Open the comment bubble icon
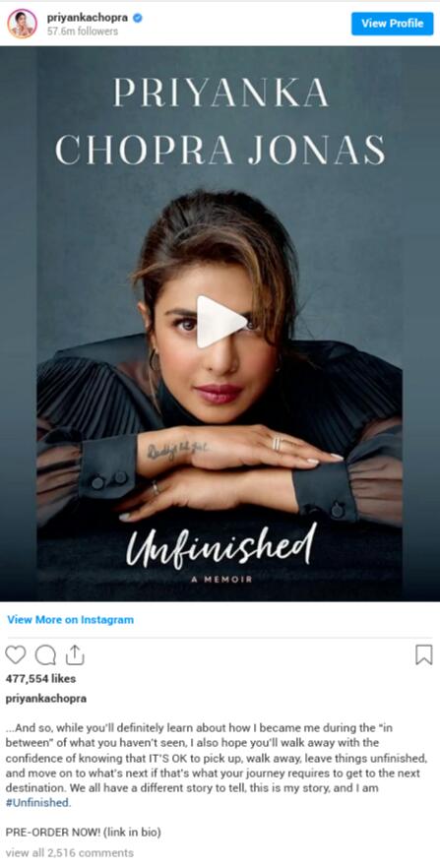 tap(45, 654)
